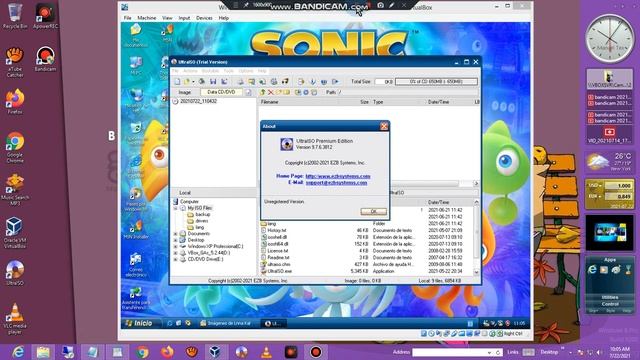Open the ezbsystems.com Home Page link
The image size is (640, 360).
point(338,176)
